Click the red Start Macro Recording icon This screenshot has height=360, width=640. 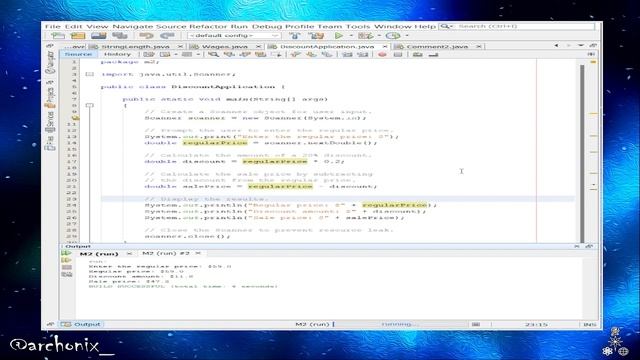(x=382, y=54)
